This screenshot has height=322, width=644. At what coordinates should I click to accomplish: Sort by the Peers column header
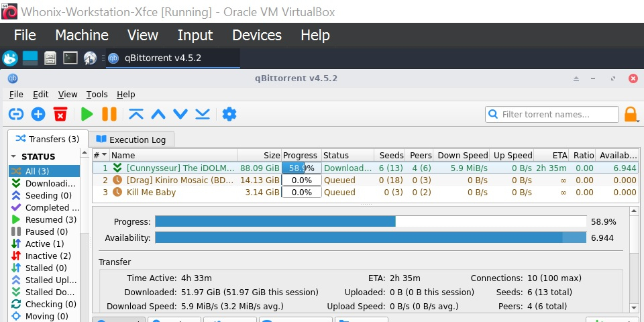[x=419, y=155]
